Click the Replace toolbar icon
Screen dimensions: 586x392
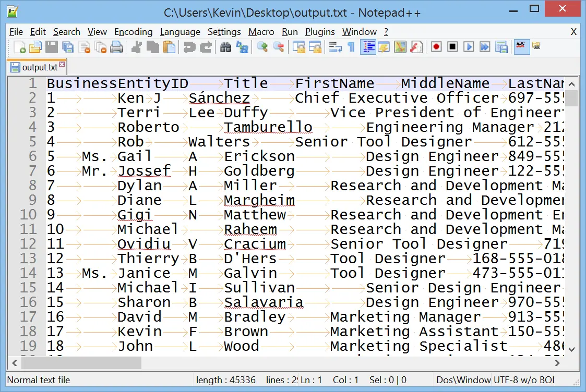(242, 47)
